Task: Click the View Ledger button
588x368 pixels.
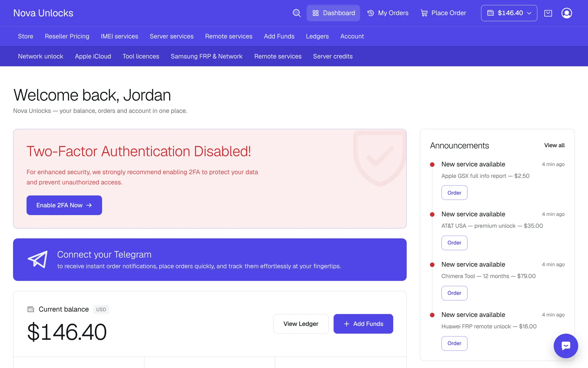Action: pyautogui.click(x=301, y=324)
